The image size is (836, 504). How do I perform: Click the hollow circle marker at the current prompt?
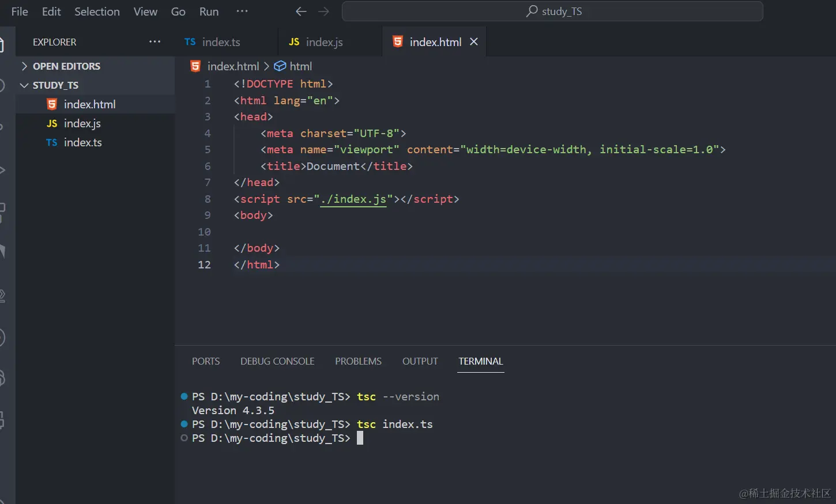184,438
